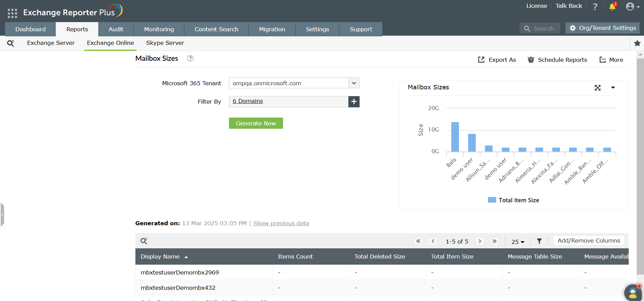Open the Settings tab
This screenshot has height=301, width=644.
tap(317, 29)
